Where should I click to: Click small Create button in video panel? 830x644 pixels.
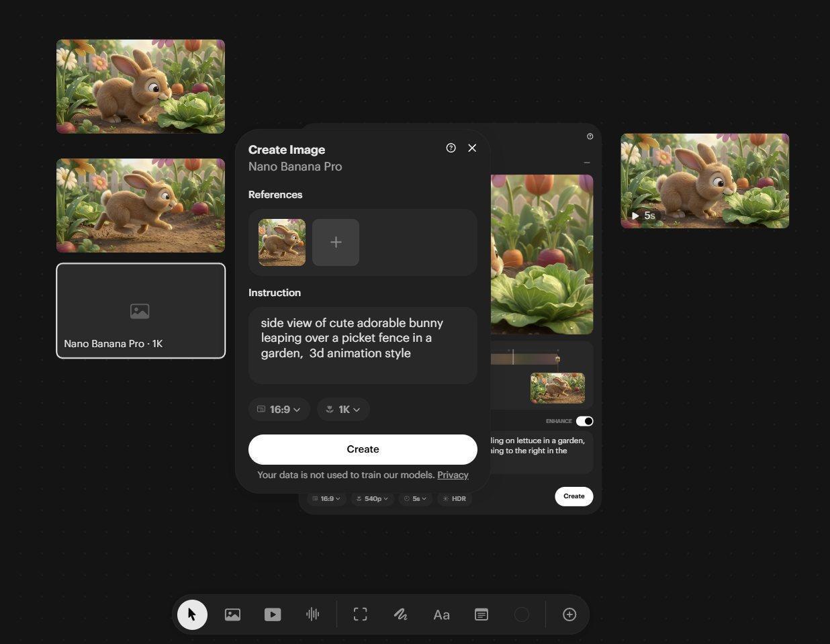point(573,496)
